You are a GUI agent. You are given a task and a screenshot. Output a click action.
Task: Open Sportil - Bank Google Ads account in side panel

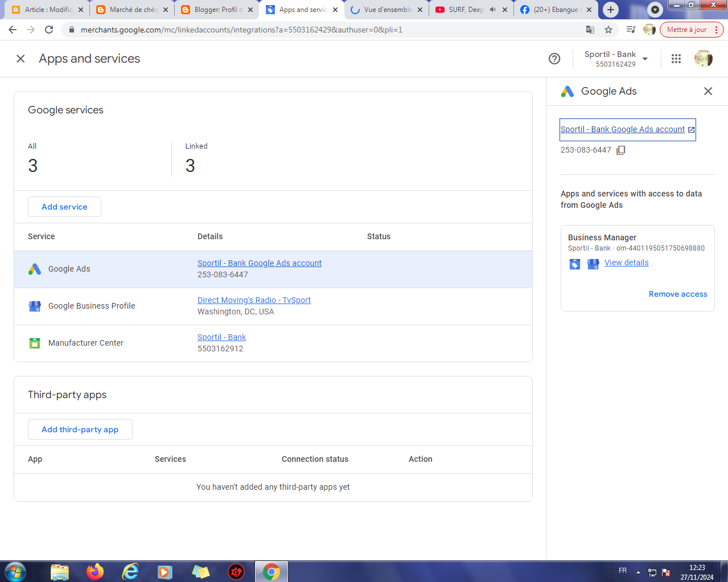(x=628, y=129)
